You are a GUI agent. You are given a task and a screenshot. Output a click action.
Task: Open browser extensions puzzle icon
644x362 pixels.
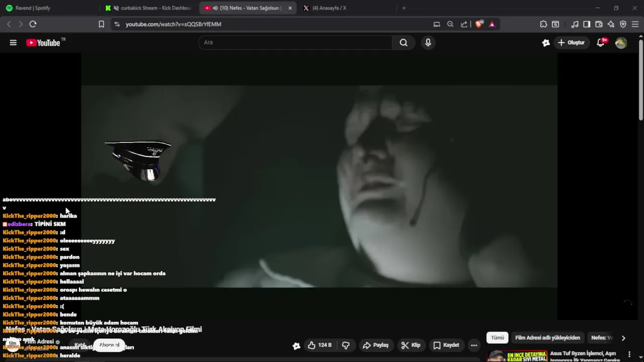click(x=543, y=24)
